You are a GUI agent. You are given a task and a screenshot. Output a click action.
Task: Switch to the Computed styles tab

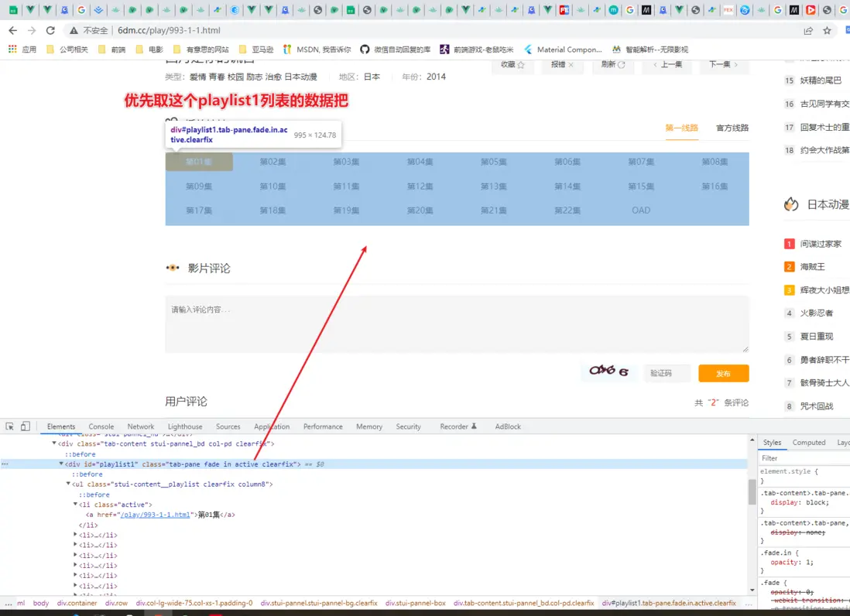(x=808, y=442)
